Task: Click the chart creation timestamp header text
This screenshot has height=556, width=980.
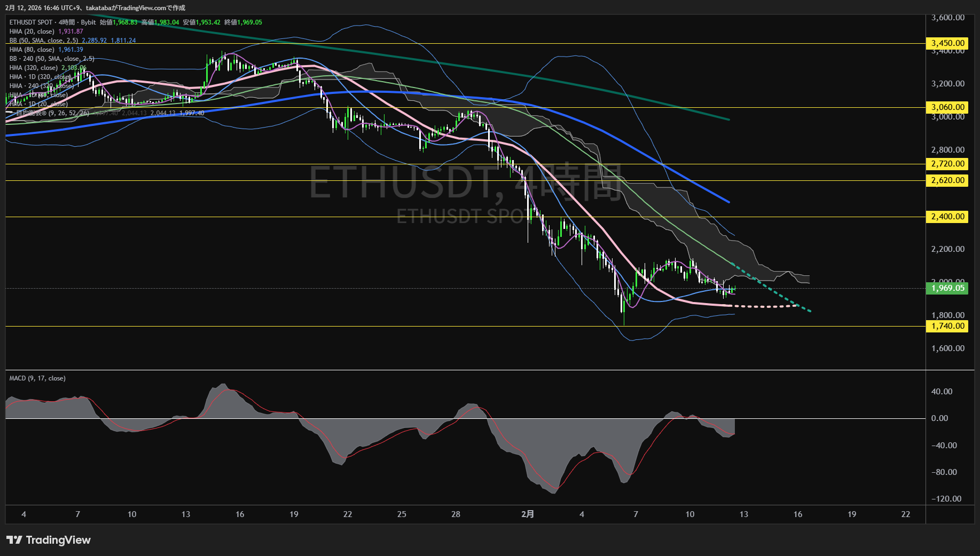Action: point(95,8)
